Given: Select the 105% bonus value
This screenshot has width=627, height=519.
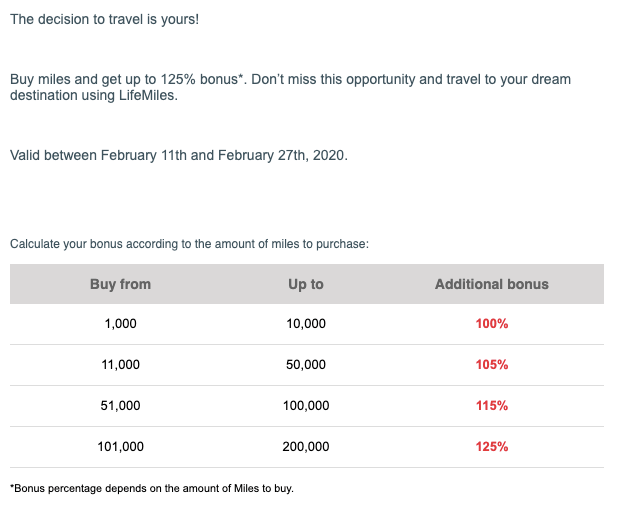Looking at the screenshot, I should [491, 365].
